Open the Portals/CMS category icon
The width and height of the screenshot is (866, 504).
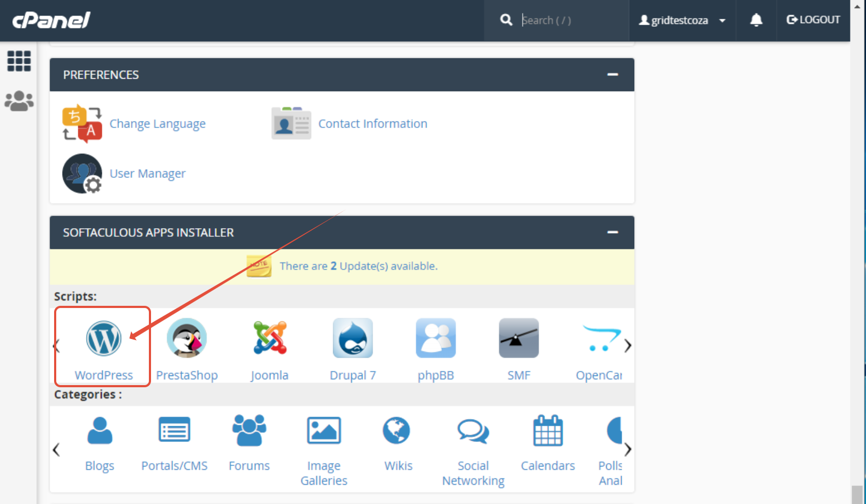174,430
